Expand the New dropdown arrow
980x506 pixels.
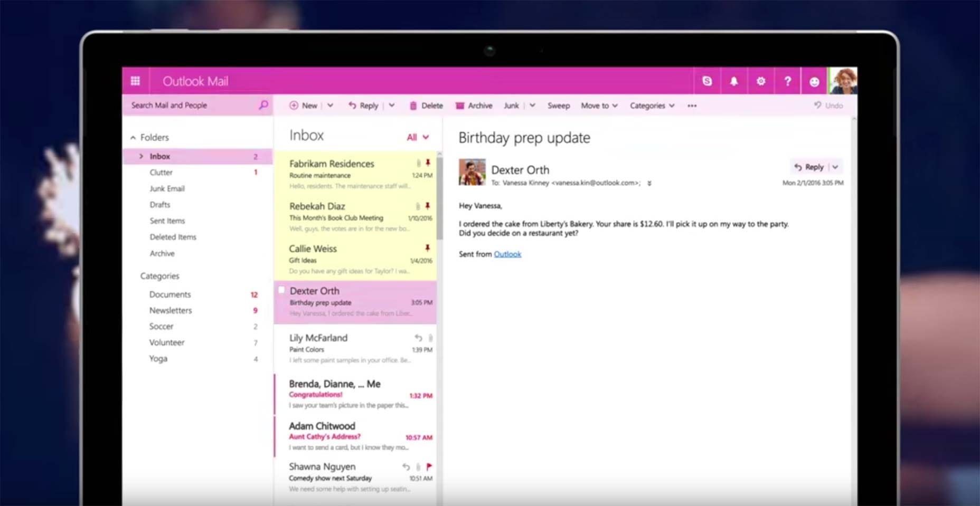tap(330, 106)
